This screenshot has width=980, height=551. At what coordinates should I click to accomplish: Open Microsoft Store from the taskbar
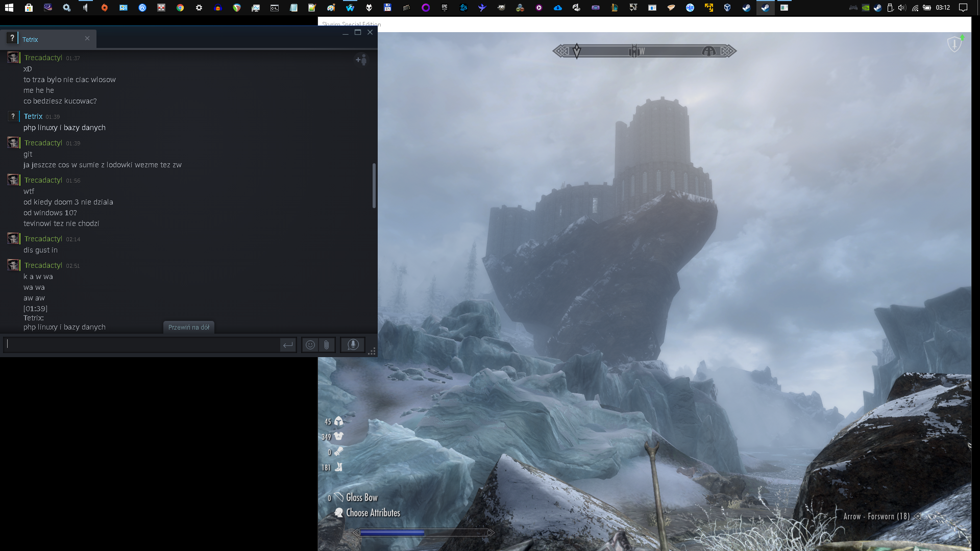point(29,8)
